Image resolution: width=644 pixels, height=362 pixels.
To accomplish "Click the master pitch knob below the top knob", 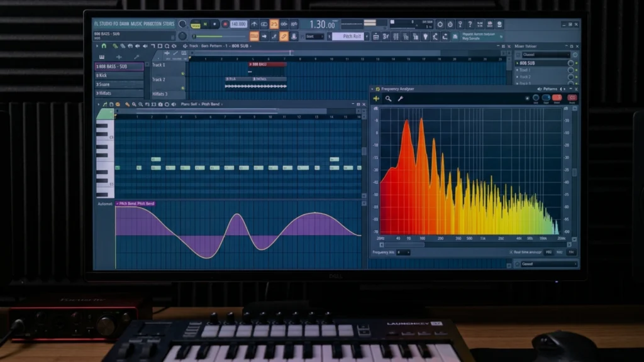I will coord(182,36).
